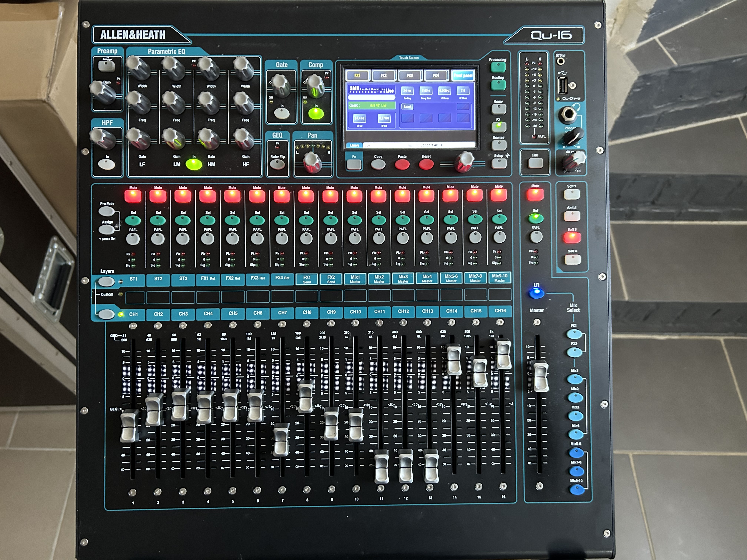Select channel CH5 with its Sel button
Image resolution: width=747 pixels, height=560 pixels.
232,220
